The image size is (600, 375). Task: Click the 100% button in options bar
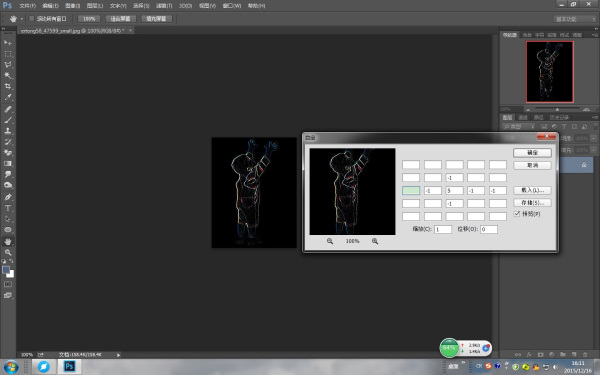pos(89,19)
